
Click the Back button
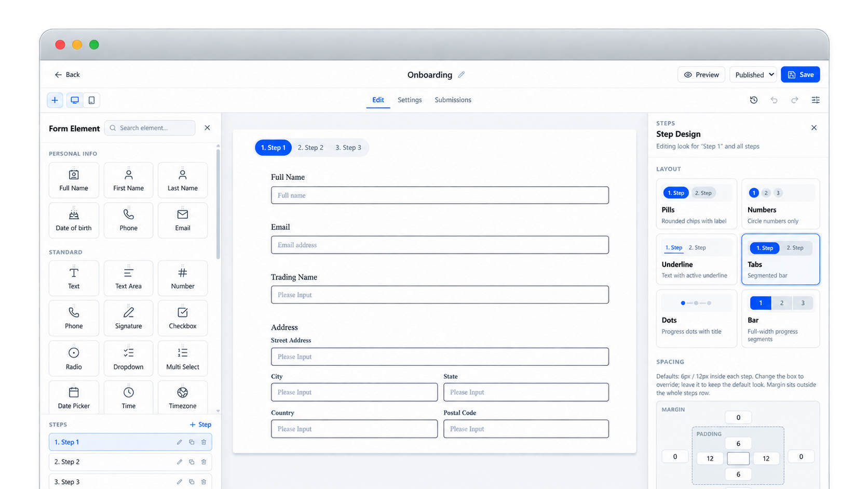67,75
